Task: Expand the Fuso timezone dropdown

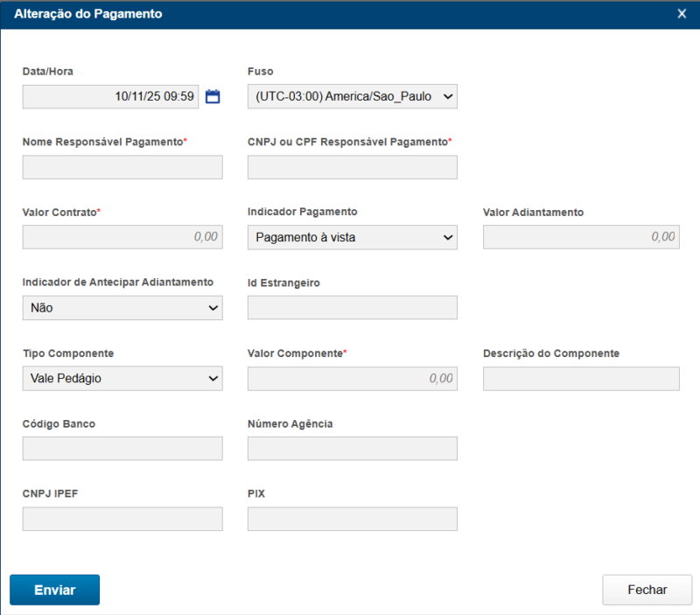Action: (x=352, y=97)
